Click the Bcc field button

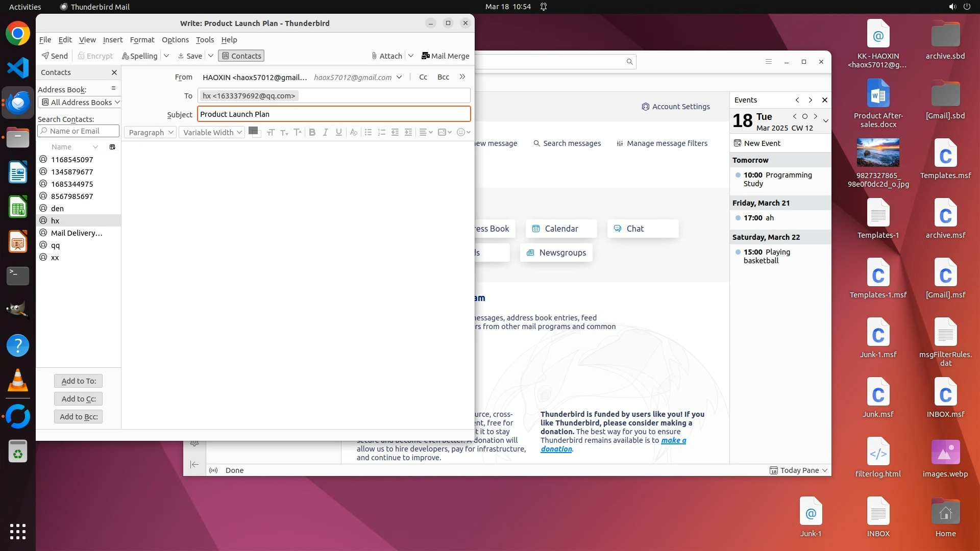click(443, 77)
